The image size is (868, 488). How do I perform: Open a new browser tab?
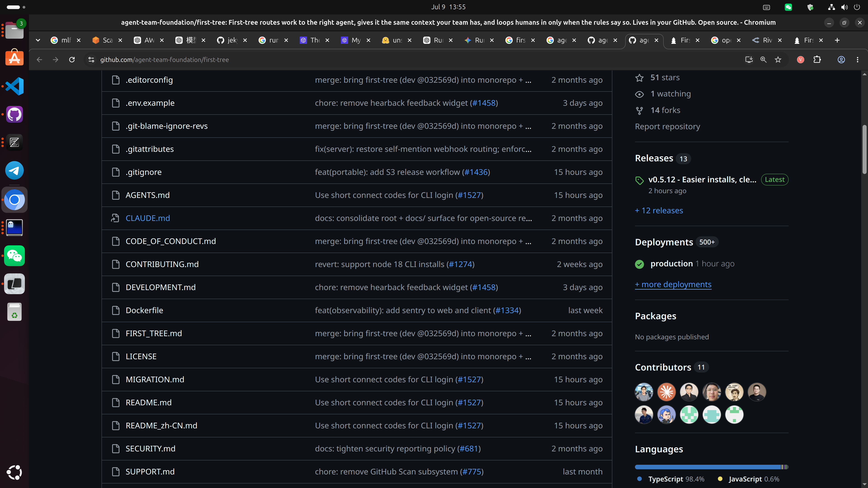coord(837,40)
